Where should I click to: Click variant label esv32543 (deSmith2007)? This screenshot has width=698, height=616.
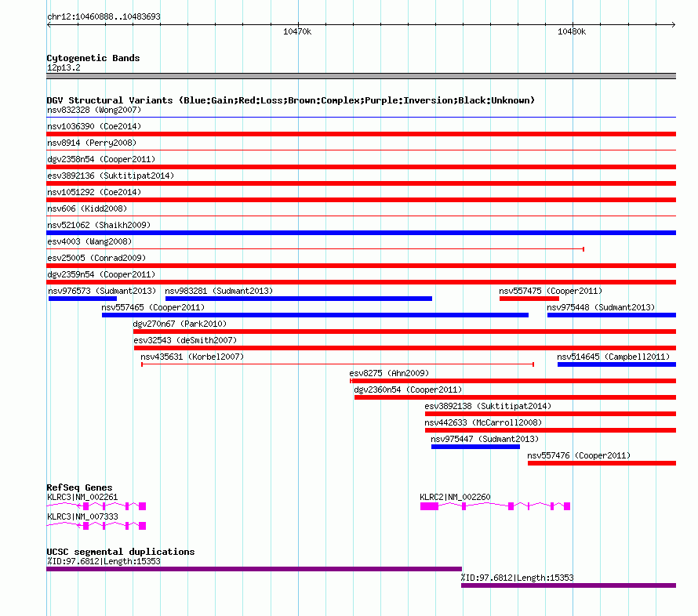pos(185,340)
